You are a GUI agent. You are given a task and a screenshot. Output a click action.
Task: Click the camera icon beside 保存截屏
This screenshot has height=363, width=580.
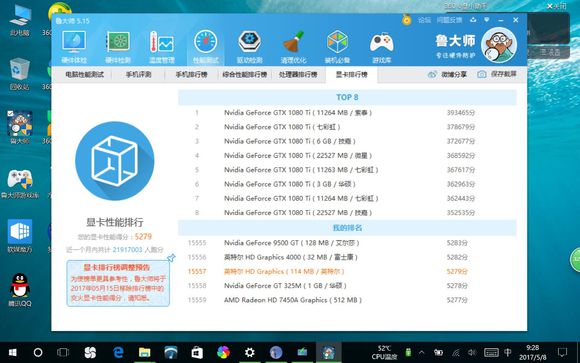click(482, 74)
